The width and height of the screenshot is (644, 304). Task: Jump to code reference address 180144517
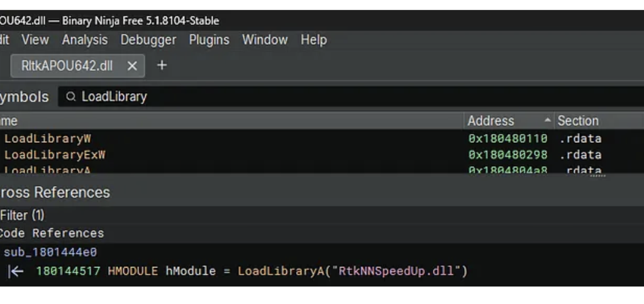point(68,271)
